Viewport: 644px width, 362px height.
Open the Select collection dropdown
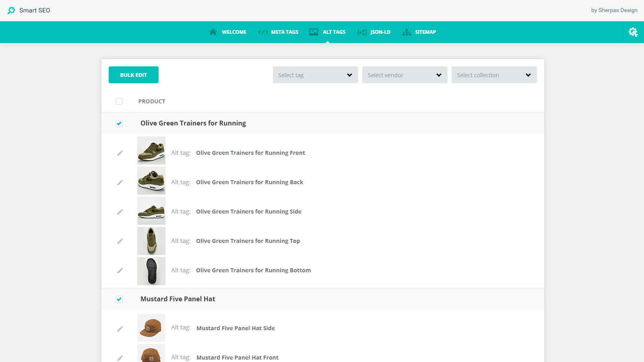pyautogui.click(x=494, y=75)
